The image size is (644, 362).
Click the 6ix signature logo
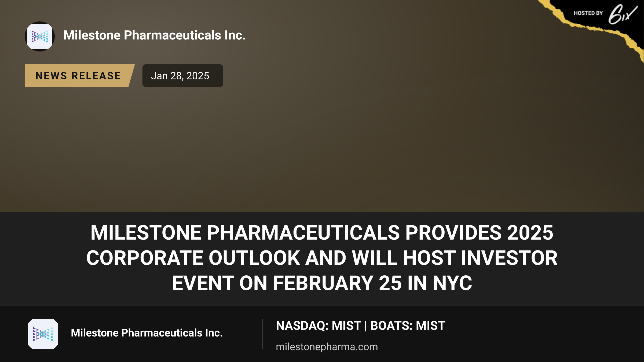click(623, 14)
